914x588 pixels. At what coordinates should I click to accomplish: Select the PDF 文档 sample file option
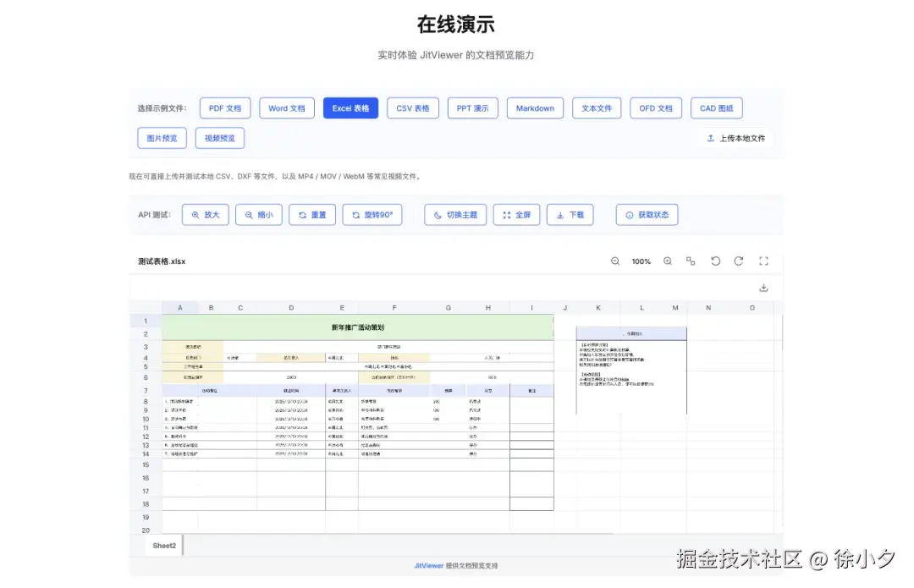[225, 107]
